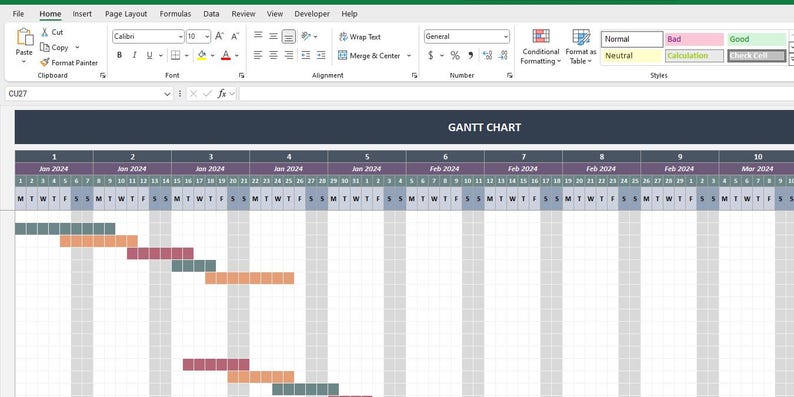Apply the Neutral cell style

632,56
